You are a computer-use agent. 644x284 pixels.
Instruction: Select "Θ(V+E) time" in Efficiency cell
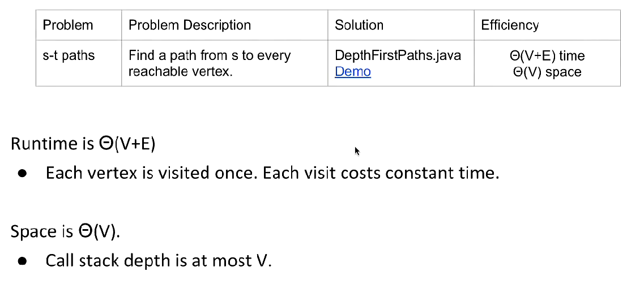coord(547,56)
